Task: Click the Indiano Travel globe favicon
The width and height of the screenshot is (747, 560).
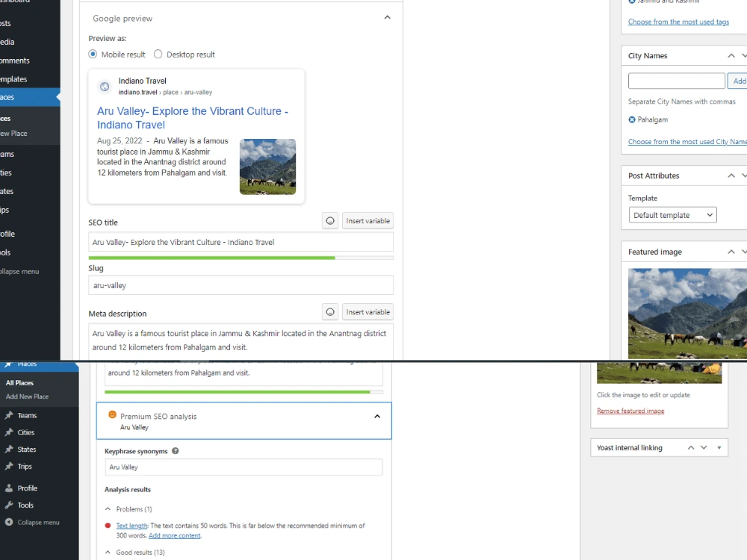Action: click(105, 87)
